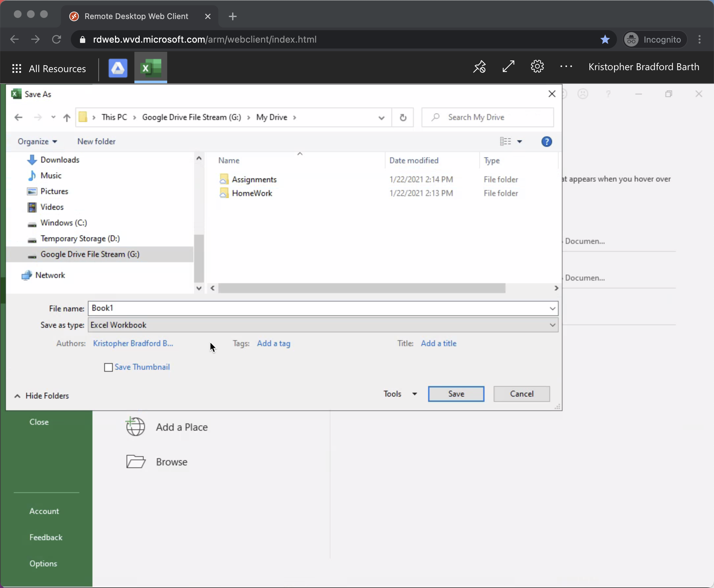Enter full screen with the expand arrows icon
The width and height of the screenshot is (714, 588).
508,67
